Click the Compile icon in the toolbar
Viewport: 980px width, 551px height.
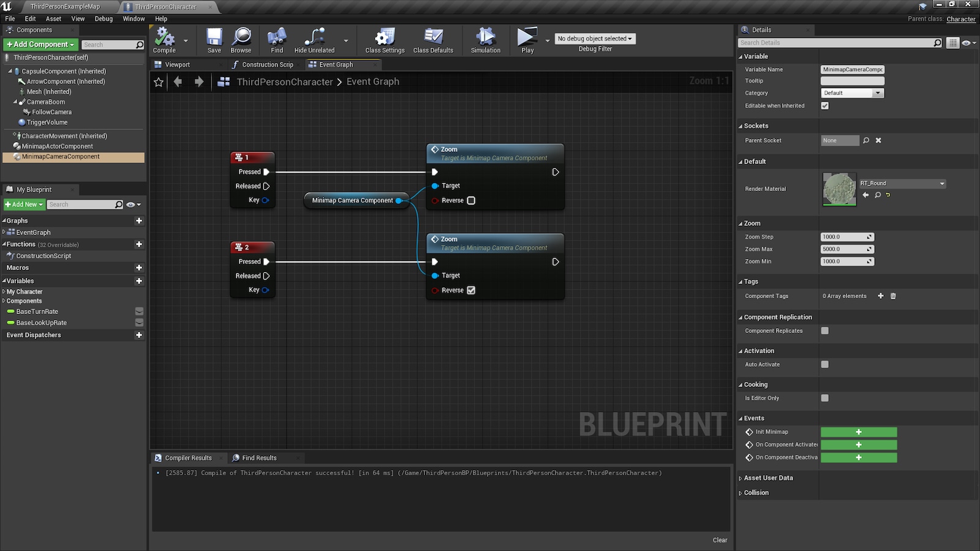click(x=164, y=38)
